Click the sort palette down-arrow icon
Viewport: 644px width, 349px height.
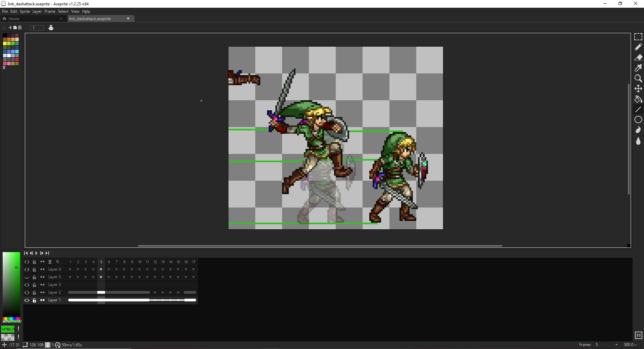pyautogui.click(x=10, y=27)
